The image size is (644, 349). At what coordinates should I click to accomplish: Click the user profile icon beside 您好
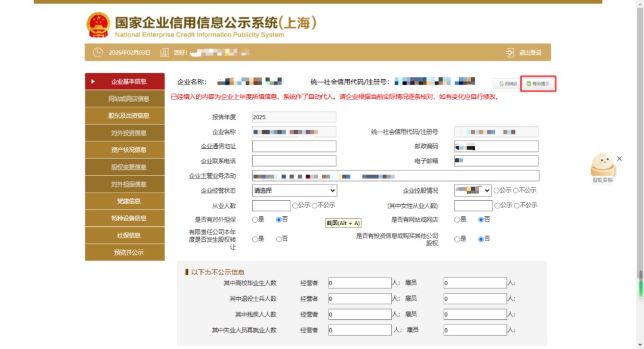[x=164, y=52]
